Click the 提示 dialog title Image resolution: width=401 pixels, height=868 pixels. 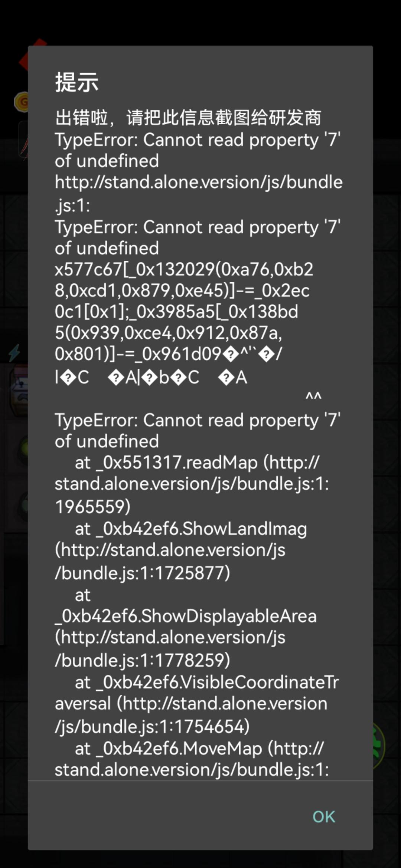pos(77,82)
